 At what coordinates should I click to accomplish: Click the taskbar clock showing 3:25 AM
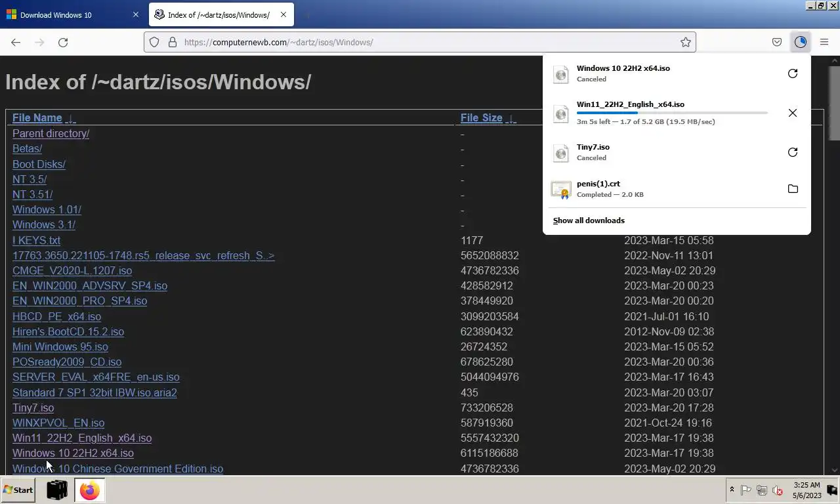point(807,490)
